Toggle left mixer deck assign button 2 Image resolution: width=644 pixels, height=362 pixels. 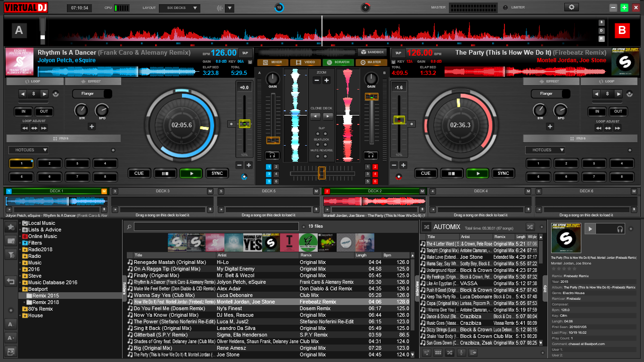(x=276, y=167)
